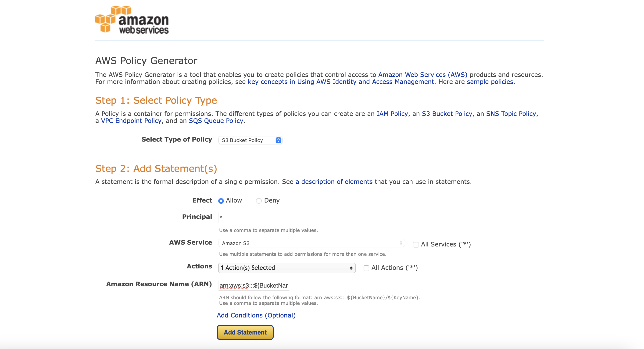644x349 pixels.
Task: Click the SQS Queue Policy link
Action: 216,121
